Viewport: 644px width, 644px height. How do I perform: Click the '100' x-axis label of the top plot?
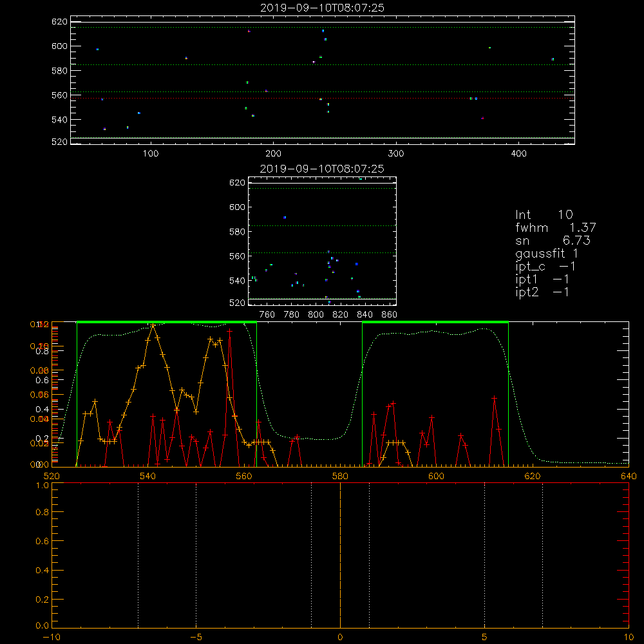click(151, 154)
